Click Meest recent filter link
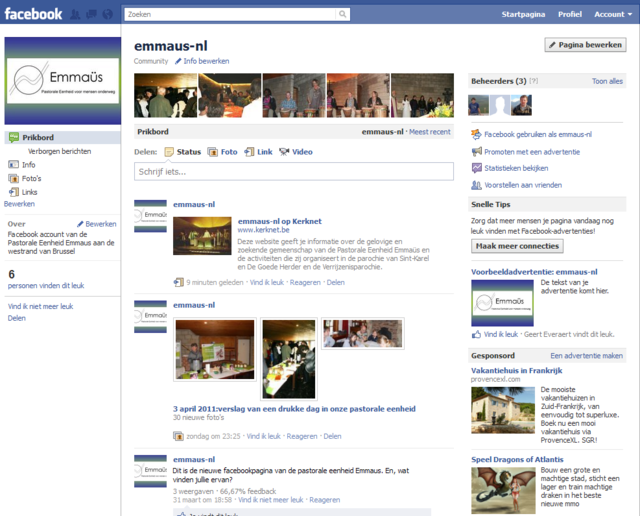The width and height of the screenshot is (640, 516). click(430, 132)
